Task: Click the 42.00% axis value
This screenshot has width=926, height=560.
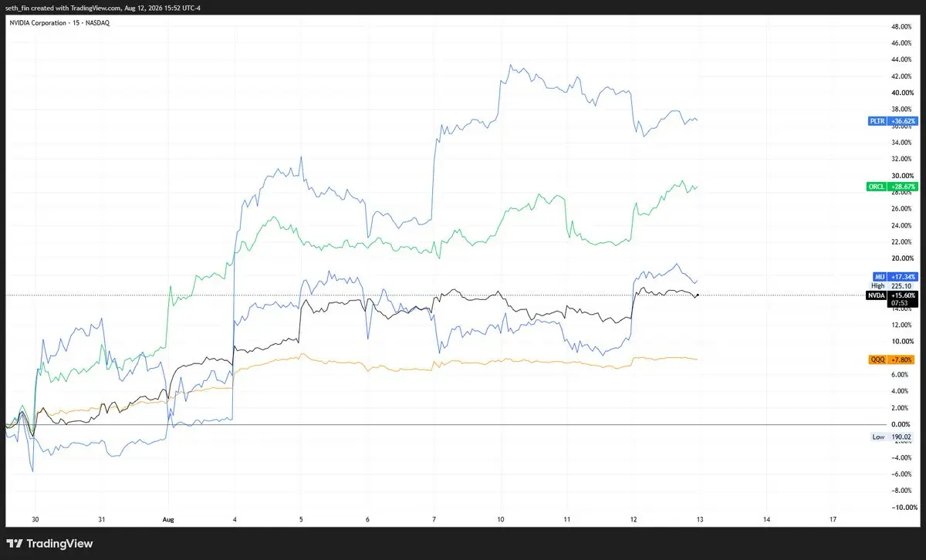Action: (902, 76)
